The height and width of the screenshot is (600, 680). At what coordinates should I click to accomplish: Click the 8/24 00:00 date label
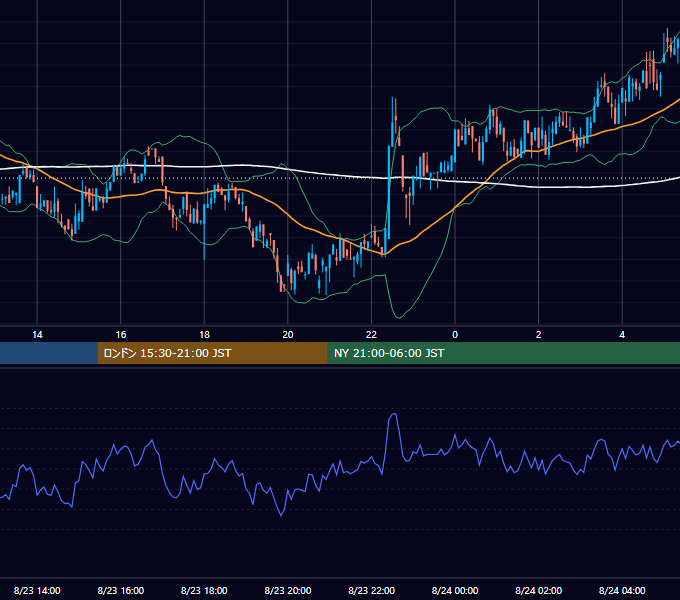click(455, 590)
